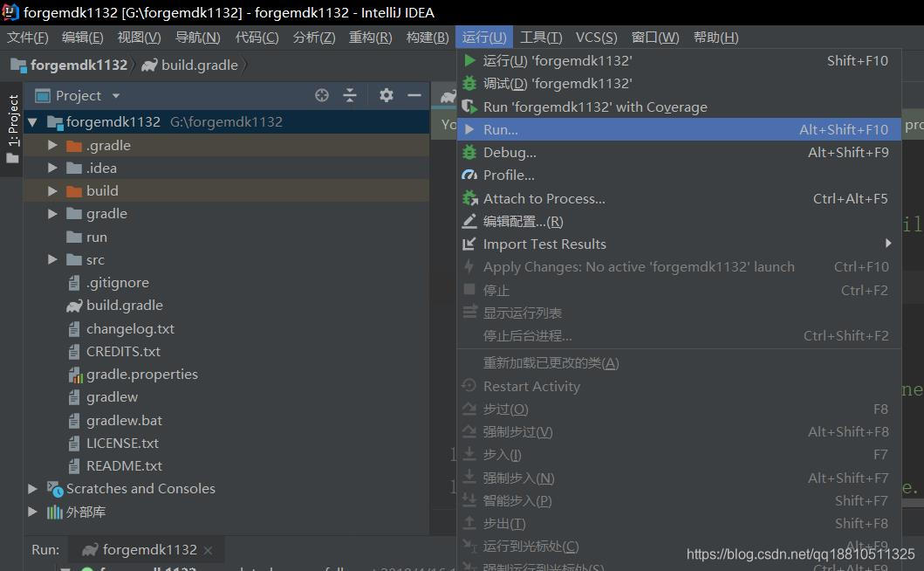The height and width of the screenshot is (571, 924).
Task: Open the 帮助(H) menu
Action: (716, 38)
